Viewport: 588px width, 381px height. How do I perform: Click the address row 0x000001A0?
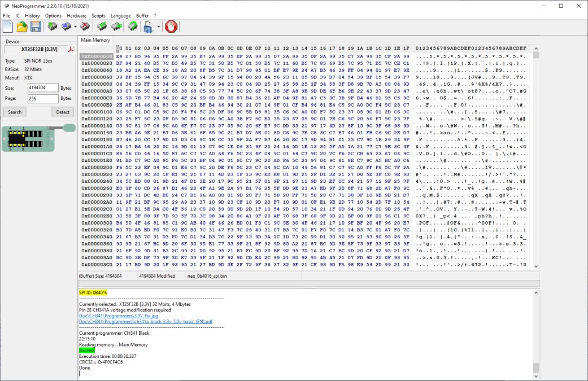coord(97,147)
